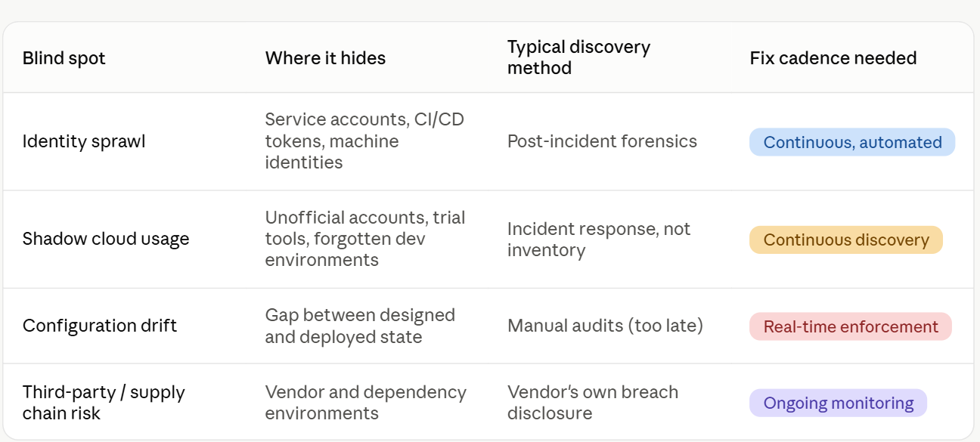Select 'Vendor and dependency environments' cell
This screenshot has width=980, height=442.
pyautogui.click(x=366, y=403)
